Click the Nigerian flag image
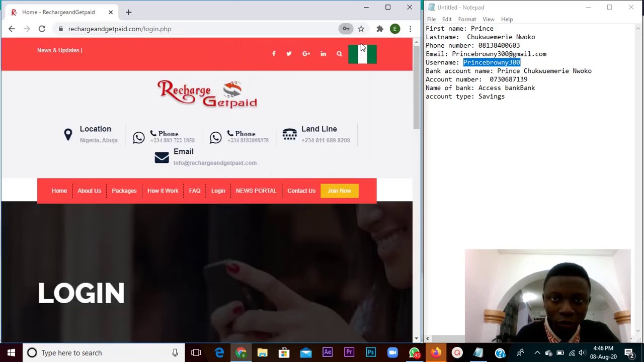This screenshot has width=644, height=362. click(x=362, y=54)
